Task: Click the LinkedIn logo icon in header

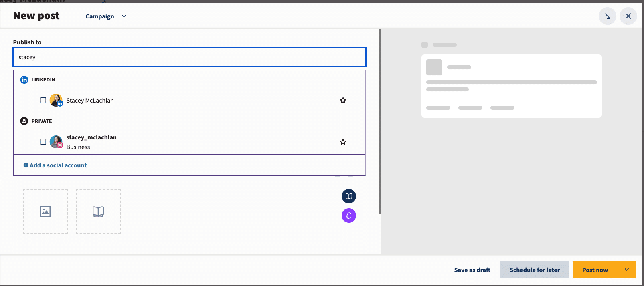Action: coord(24,80)
